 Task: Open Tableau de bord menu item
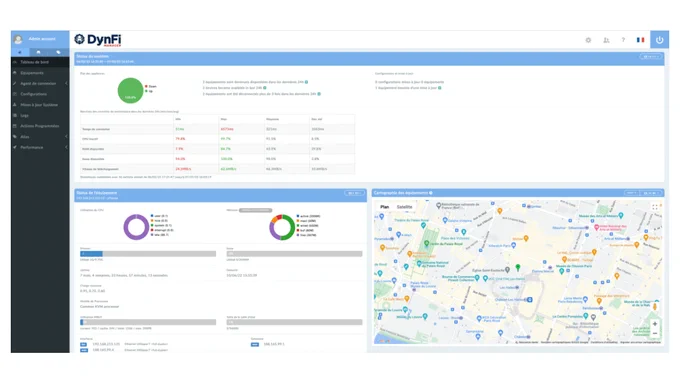point(40,62)
